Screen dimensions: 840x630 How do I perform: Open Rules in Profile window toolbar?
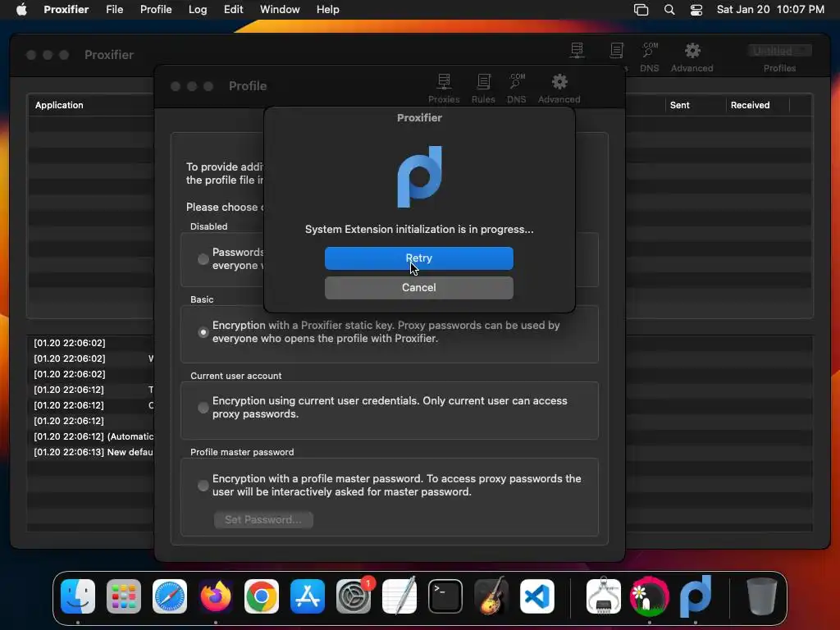(x=483, y=89)
